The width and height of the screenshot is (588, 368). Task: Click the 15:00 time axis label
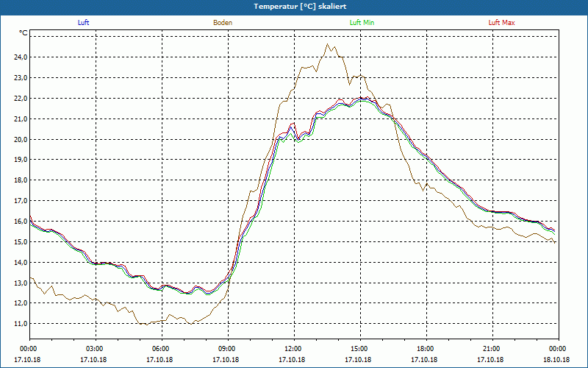[x=360, y=349]
